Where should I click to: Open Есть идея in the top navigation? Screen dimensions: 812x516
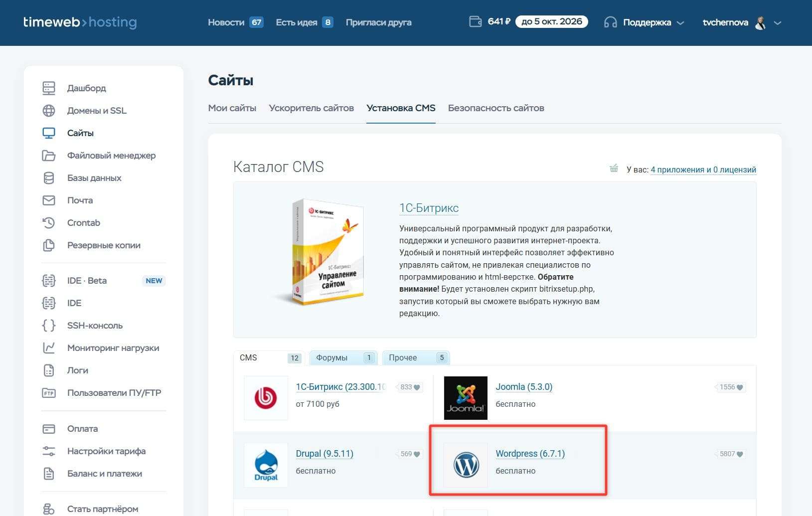[x=296, y=22]
